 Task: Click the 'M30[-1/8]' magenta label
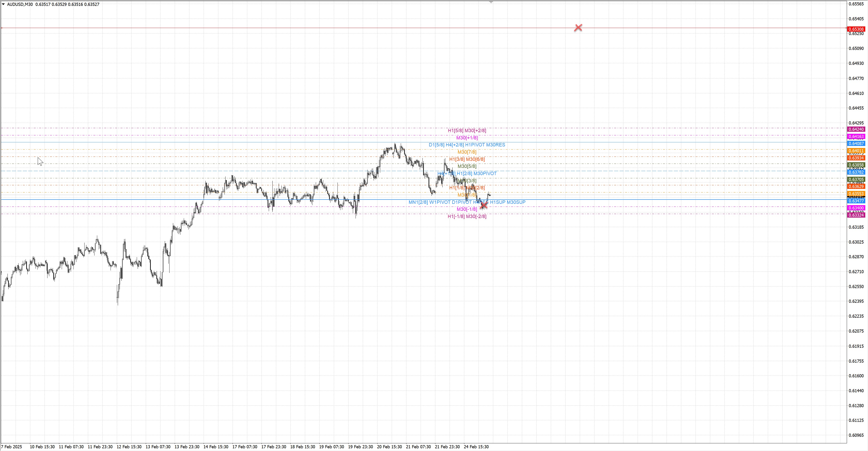coord(467,209)
